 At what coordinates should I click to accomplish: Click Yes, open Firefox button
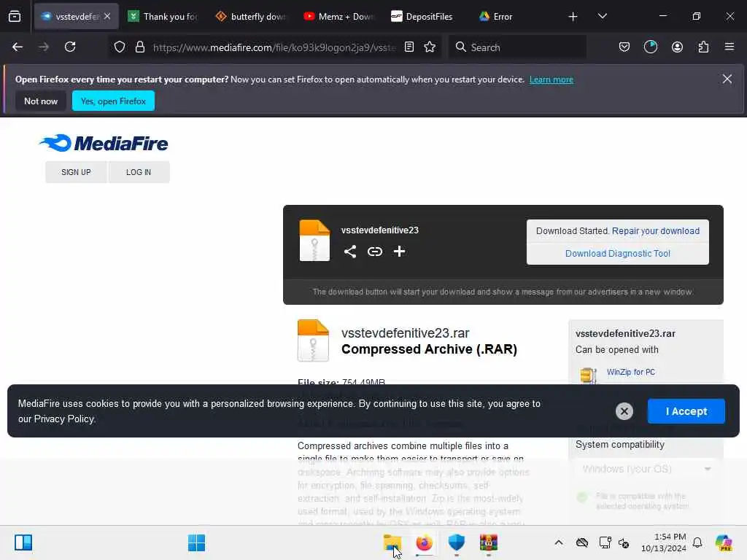(113, 101)
